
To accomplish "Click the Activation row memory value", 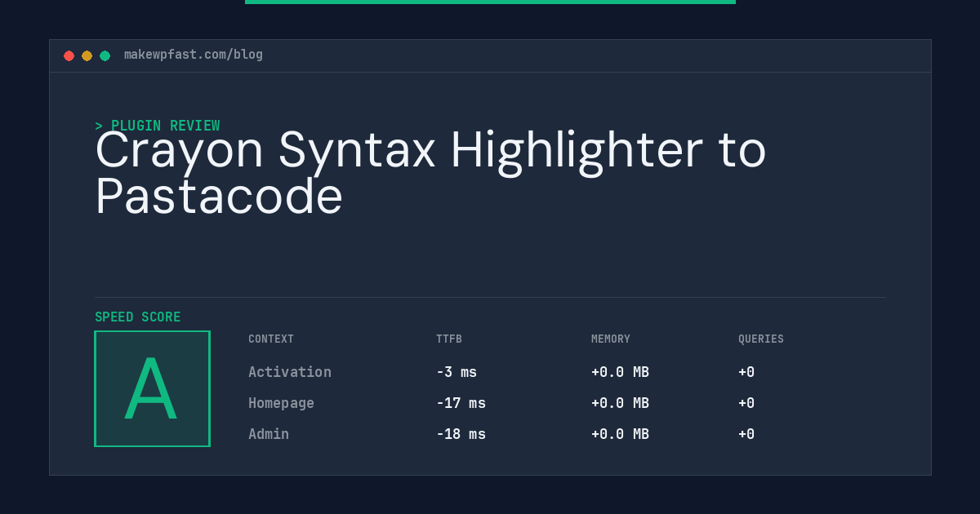I will (620, 372).
